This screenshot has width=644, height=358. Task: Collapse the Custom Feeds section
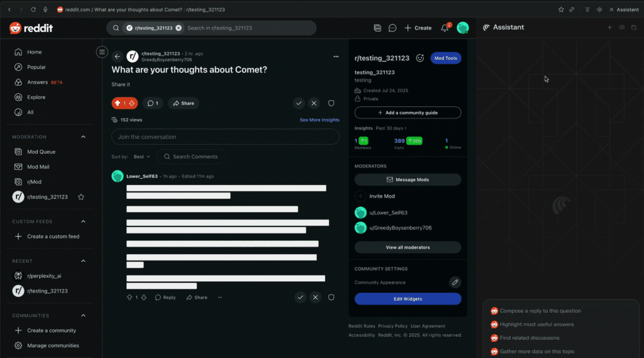(x=84, y=221)
